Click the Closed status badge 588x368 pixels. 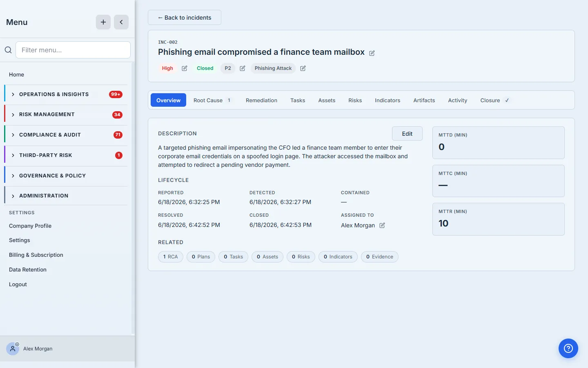coord(205,68)
